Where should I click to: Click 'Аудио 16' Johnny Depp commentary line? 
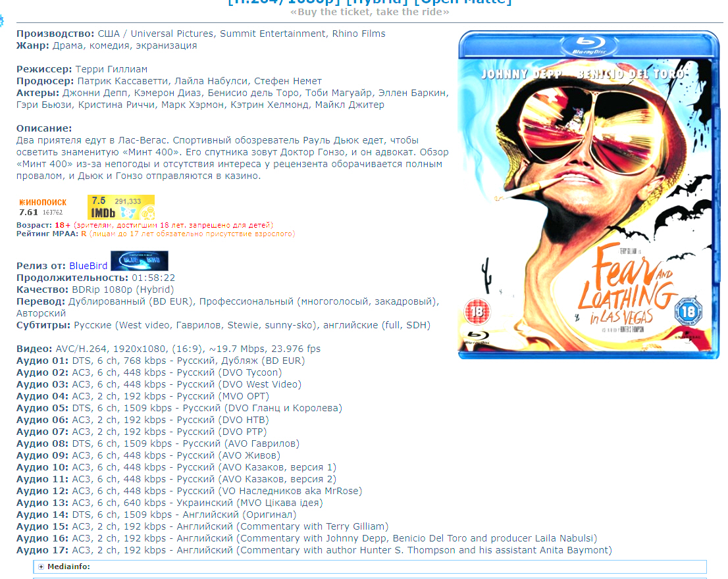point(307,538)
